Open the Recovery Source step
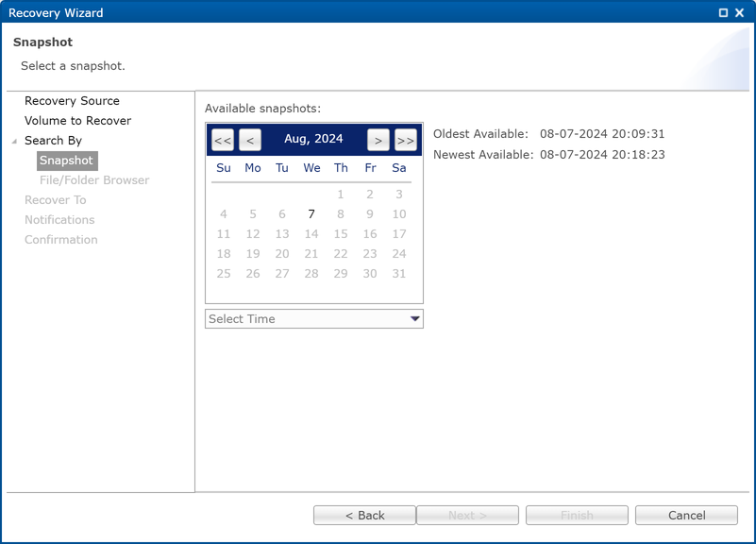 (x=72, y=101)
